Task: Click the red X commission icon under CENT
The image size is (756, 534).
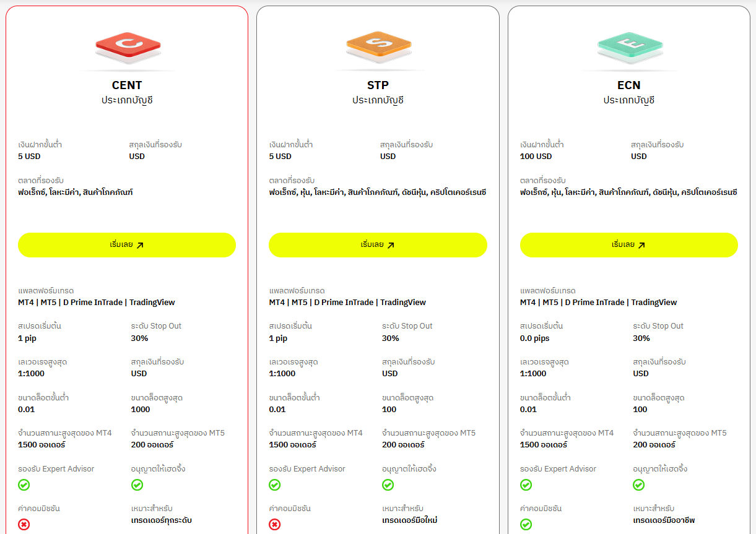Action: coord(24,525)
